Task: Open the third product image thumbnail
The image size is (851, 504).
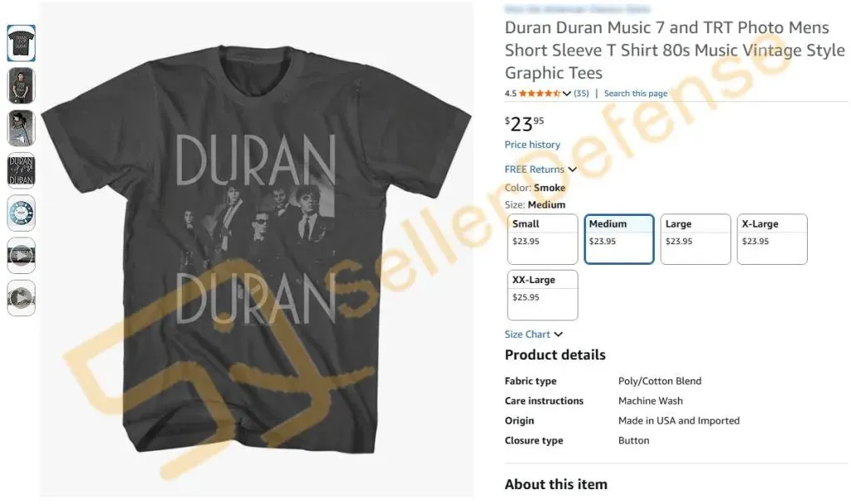Action: (21, 128)
